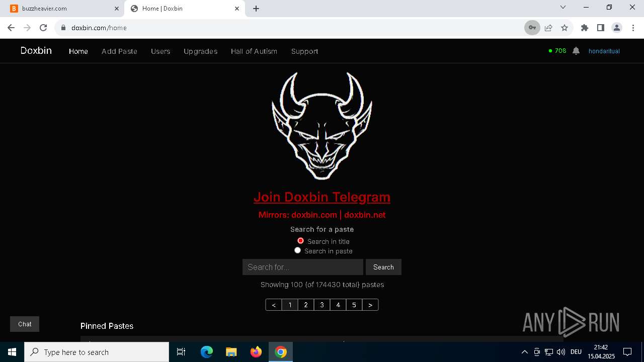Screen dimensions: 644x362
Task: Click the Search button
Action: (x=383, y=267)
